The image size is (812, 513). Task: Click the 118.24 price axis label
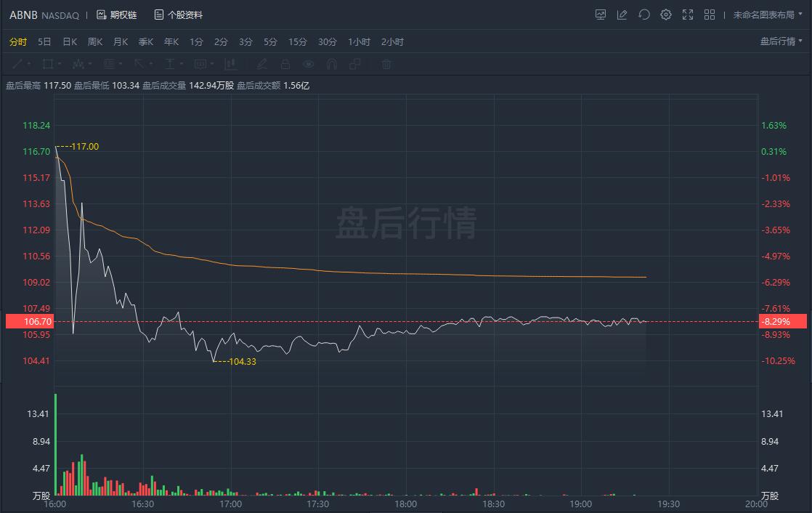36,126
